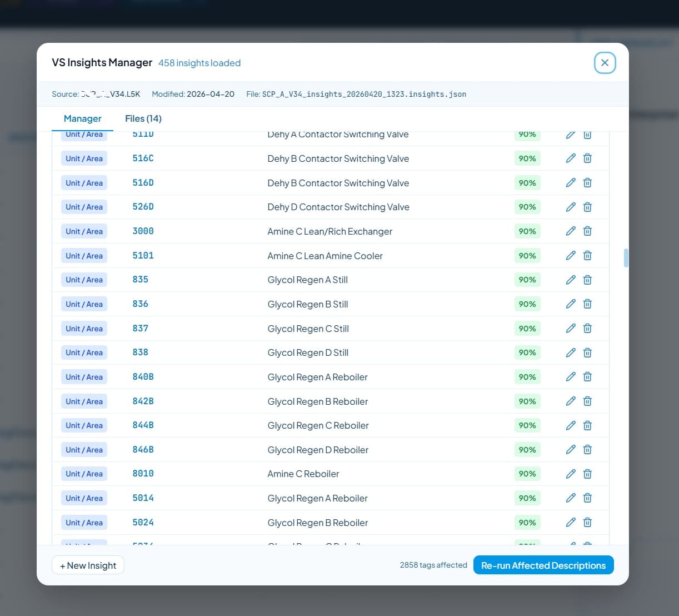The image size is (679, 616).
Task: Delete the 5101 Lean Amine Cooler insight
Action: point(587,256)
